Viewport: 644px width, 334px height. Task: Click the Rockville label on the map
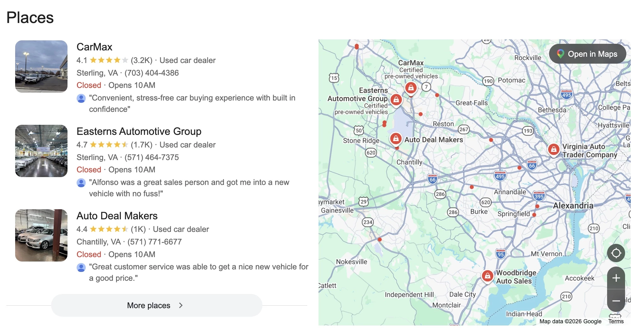tap(528, 58)
